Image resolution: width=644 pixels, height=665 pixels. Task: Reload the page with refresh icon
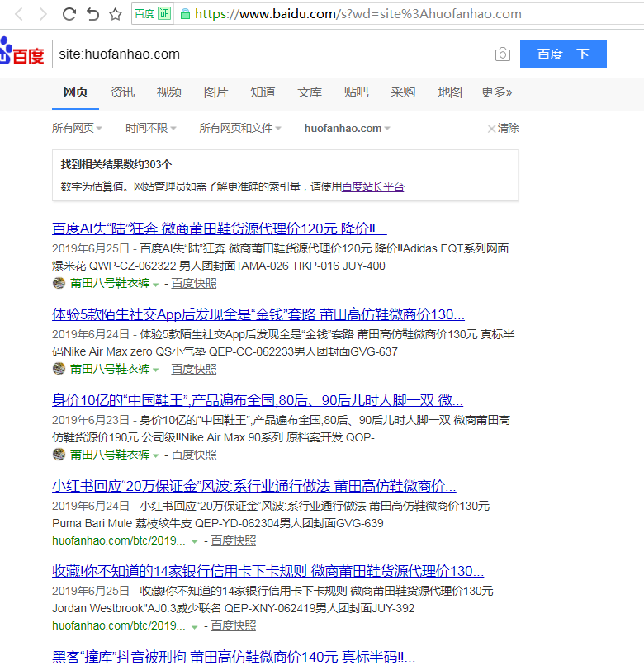coord(69,14)
